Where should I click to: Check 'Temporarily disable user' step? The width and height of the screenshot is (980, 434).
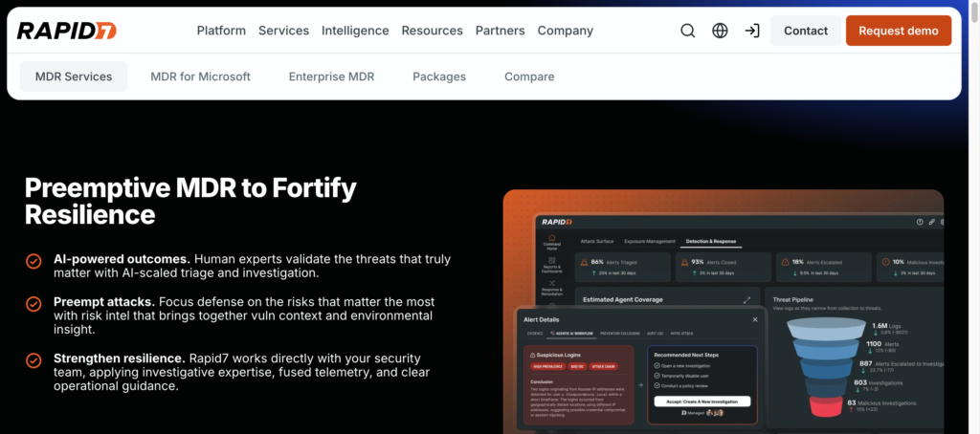(657, 376)
